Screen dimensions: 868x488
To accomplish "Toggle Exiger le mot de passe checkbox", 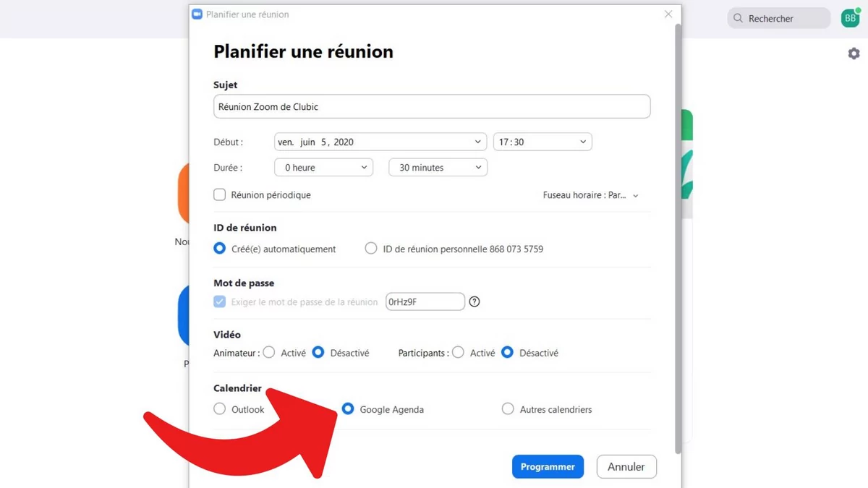I will pyautogui.click(x=220, y=301).
